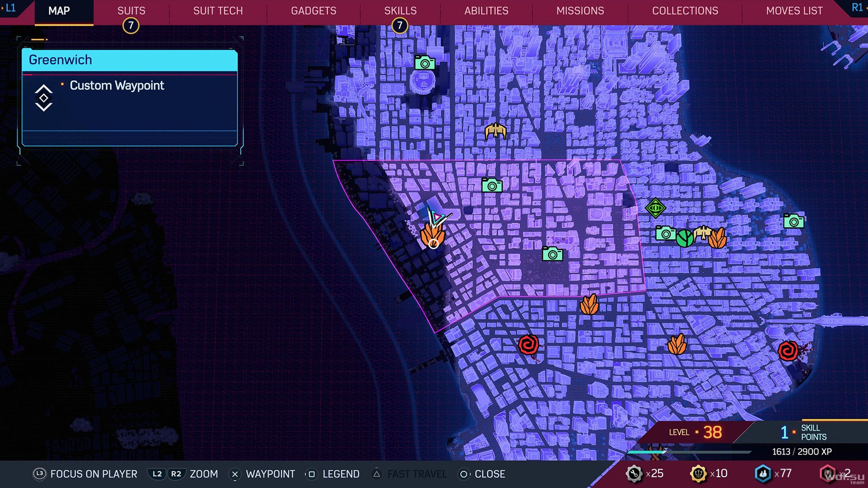Select the far-right camera icon near the waterfront
Image resolution: width=868 pixels, height=488 pixels.
[794, 221]
